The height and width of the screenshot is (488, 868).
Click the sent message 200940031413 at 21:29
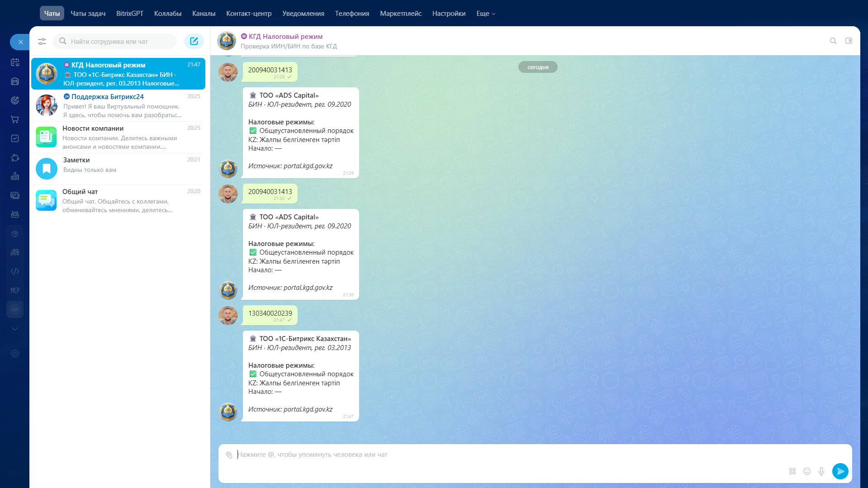(x=270, y=72)
